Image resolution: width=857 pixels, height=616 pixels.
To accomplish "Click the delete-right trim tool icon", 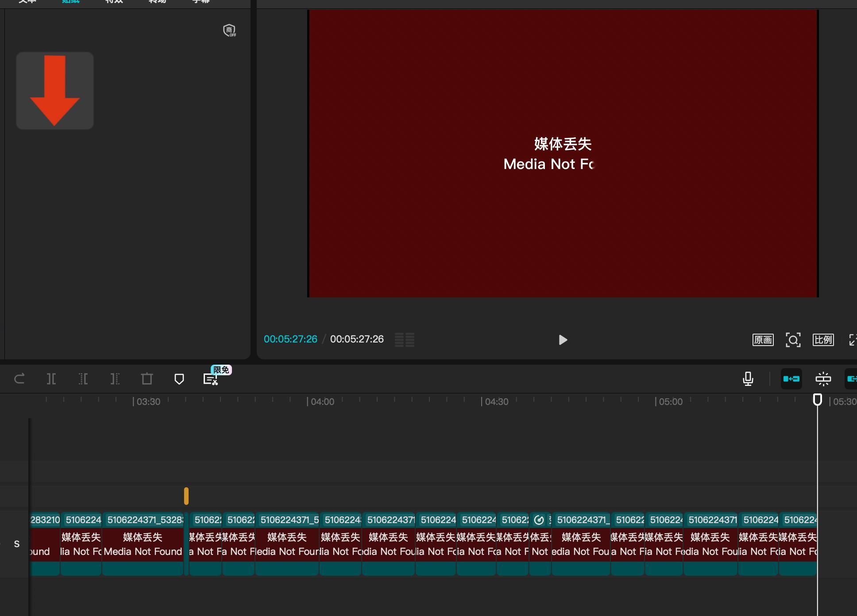I will click(115, 379).
